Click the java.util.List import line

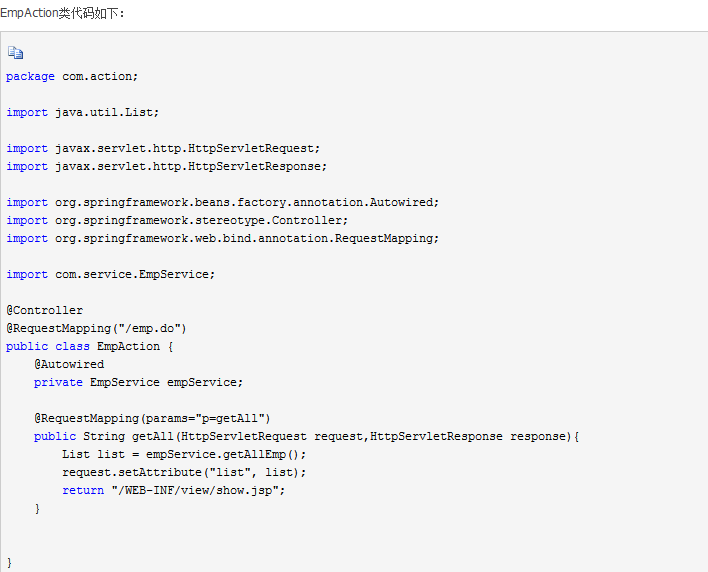(83, 112)
